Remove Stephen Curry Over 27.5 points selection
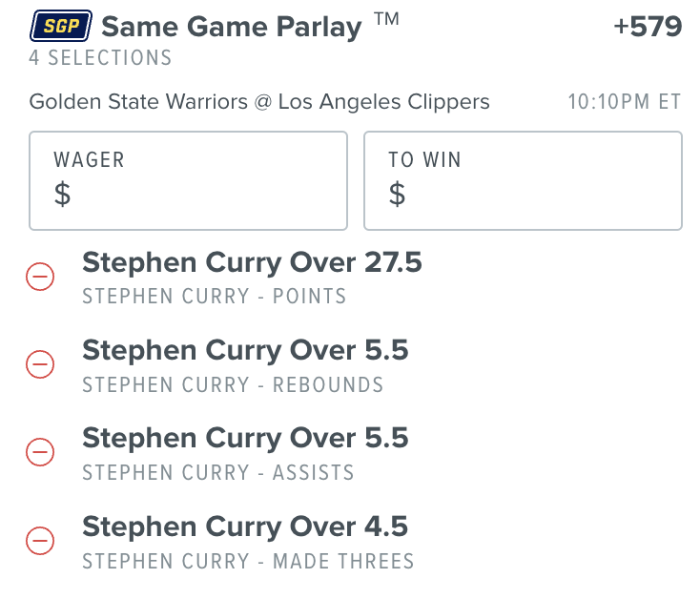 (40, 277)
